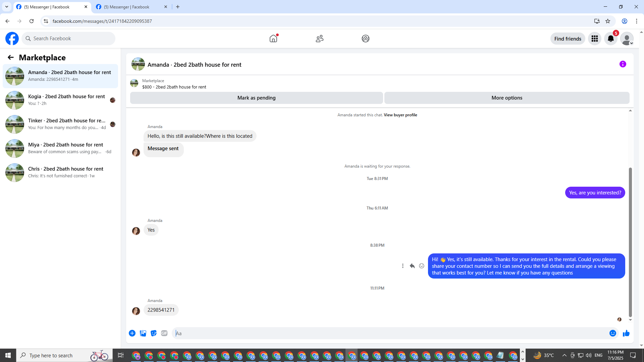Open the three-dot message options menu
The height and width of the screenshot is (362, 644).
[x=403, y=266]
